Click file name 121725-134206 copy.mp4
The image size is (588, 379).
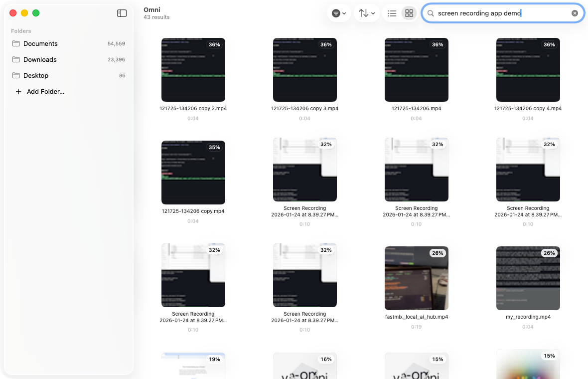click(193, 211)
